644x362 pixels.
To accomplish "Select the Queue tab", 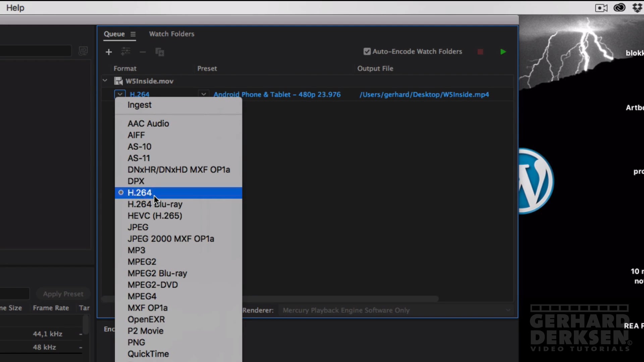I will coord(114,34).
